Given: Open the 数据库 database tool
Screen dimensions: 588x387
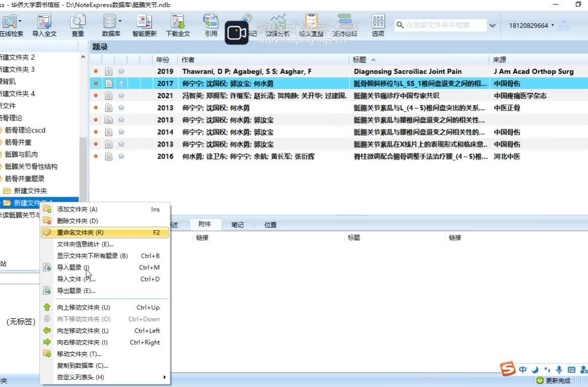Looking at the screenshot, I should coord(110,23).
